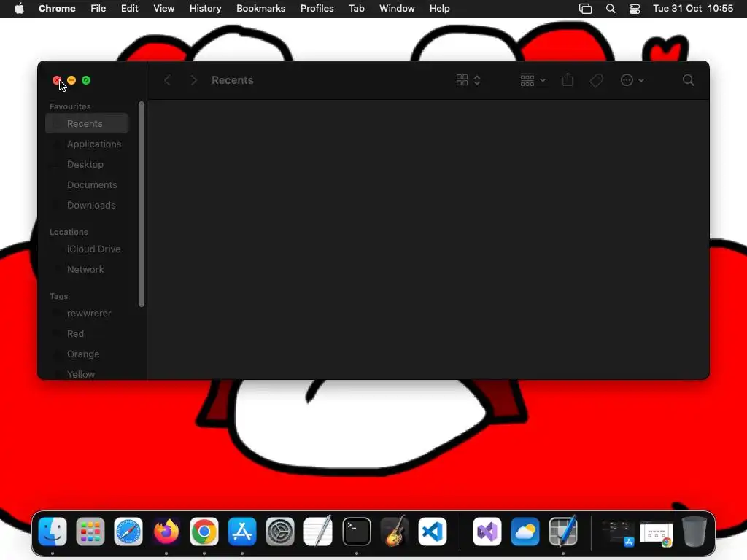Screen dimensions: 747x560
Task: Open the grid-and-pen app in the Dock
Action: [x=563, y=532]
